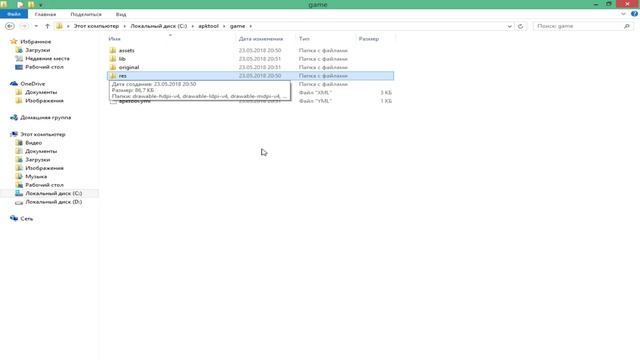Open Изображения under OneDrive

[44, 101]
